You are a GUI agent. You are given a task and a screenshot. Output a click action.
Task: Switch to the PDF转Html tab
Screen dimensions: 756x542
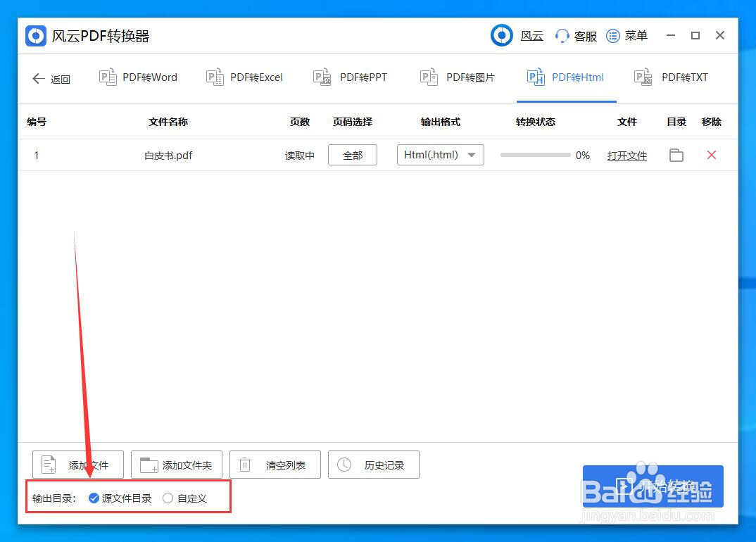pos(567,77)
